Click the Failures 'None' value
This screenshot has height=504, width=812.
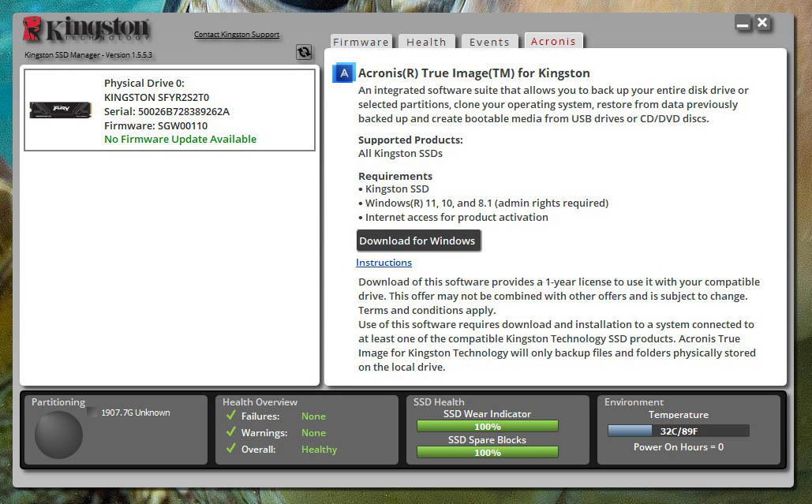pos(314,416)
